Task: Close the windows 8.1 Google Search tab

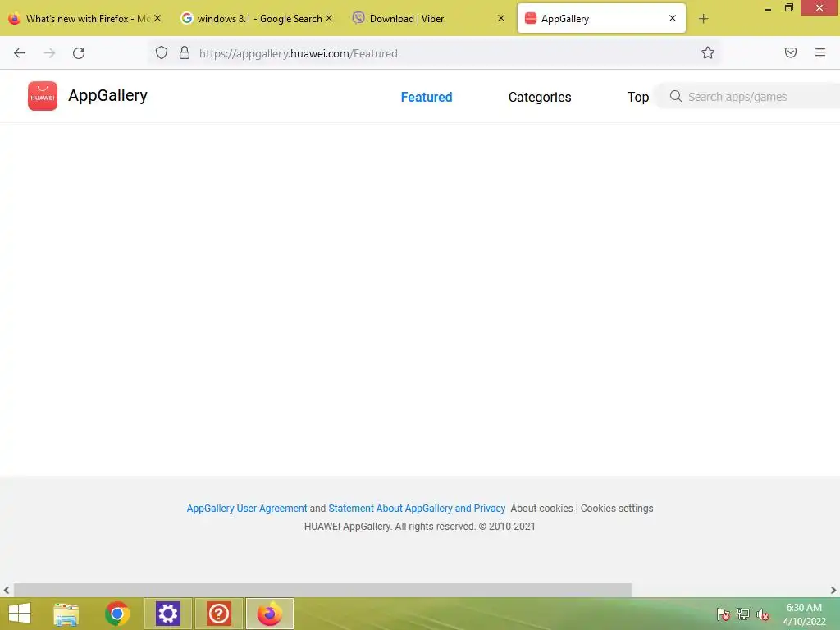Action: [329, 18]
